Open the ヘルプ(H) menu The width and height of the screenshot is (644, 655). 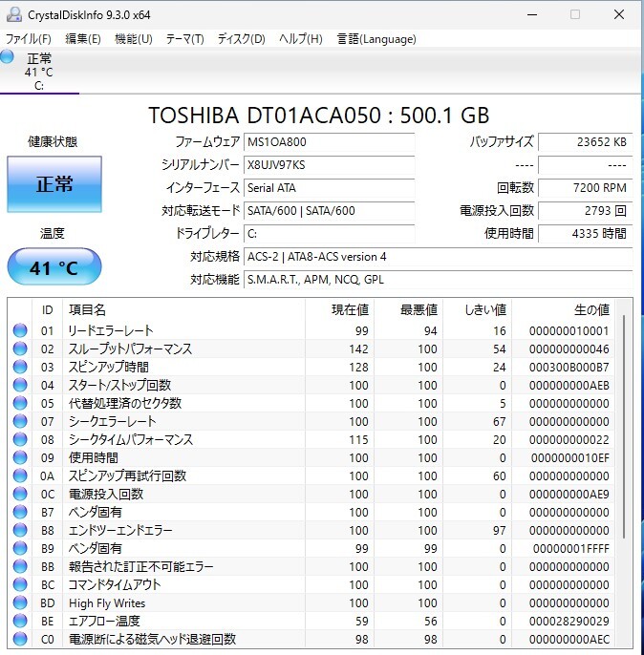tap(300, 39)
